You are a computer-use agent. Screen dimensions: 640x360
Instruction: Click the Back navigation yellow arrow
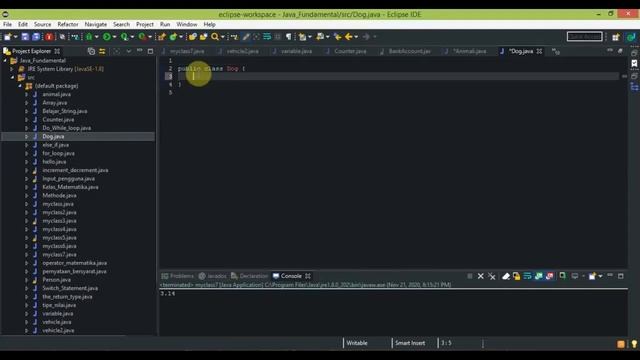[x=349, y=37]
